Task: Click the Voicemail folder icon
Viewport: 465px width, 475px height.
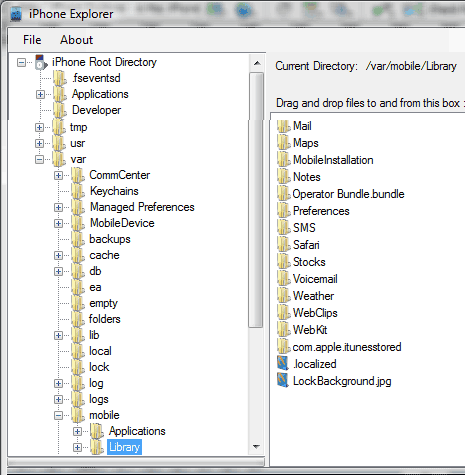Action: tap(284, 279)
